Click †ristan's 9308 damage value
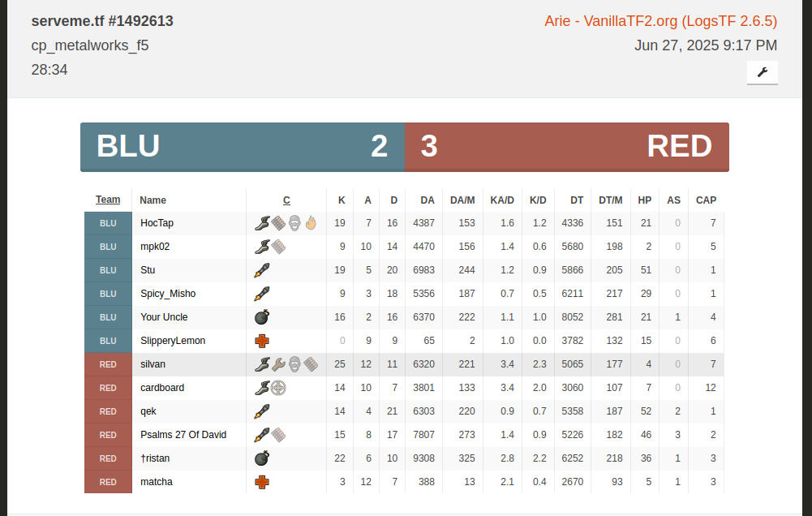 [x=423, y=458]
